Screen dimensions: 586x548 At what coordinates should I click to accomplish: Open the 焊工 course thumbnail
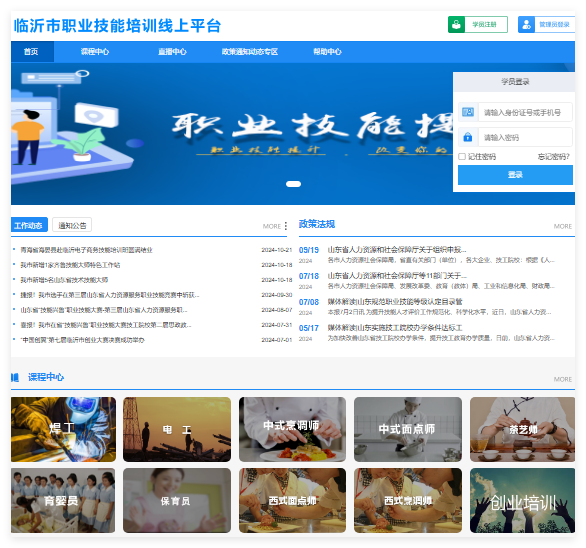64,429
